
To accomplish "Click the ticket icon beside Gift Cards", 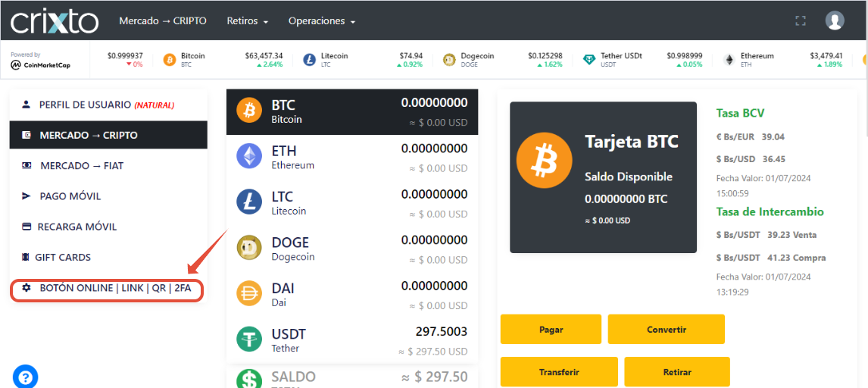I will (x=25, y=257).
